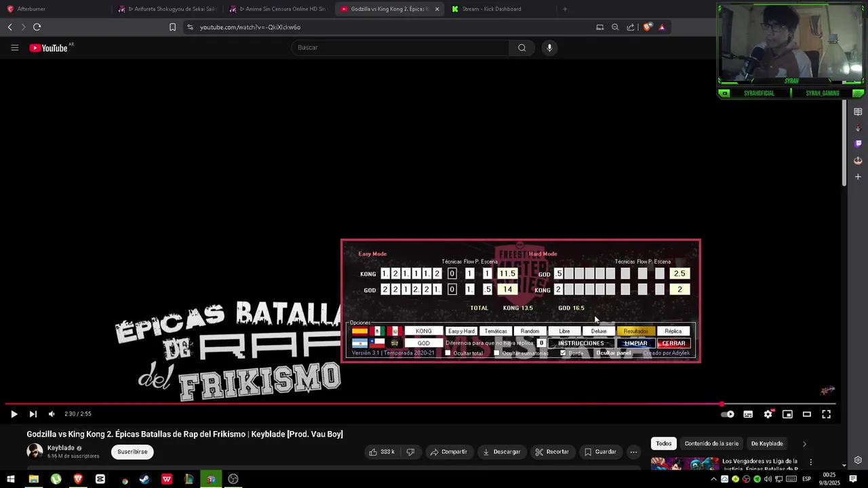The height and width of the screenshot is (488, 868).
Task: Bookmark this page in address bar
Action: [x=172, y=27]
